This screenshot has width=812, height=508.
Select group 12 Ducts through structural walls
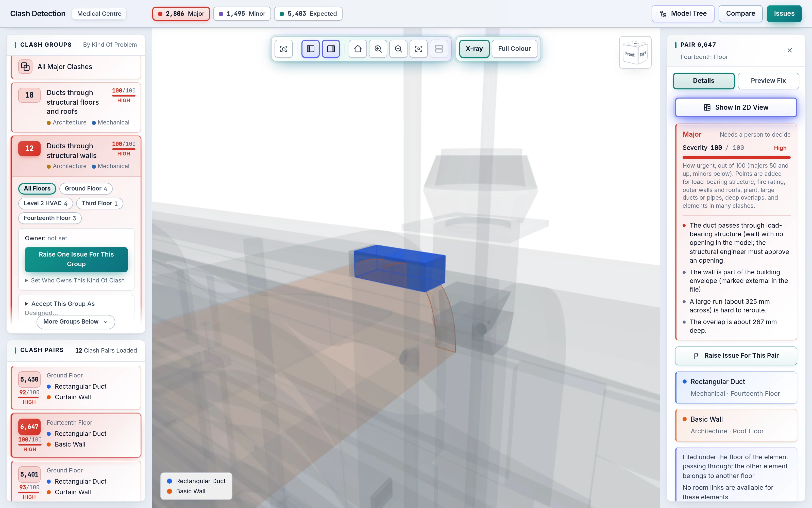(76, 156)
